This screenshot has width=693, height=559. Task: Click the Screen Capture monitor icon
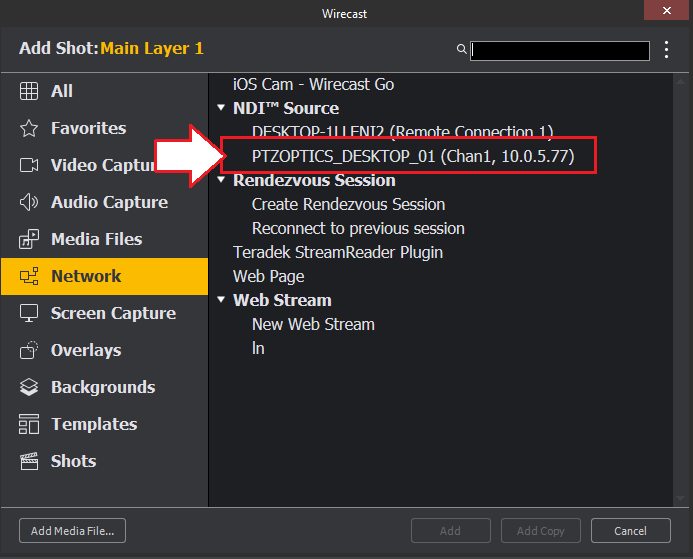coord(29,313)
